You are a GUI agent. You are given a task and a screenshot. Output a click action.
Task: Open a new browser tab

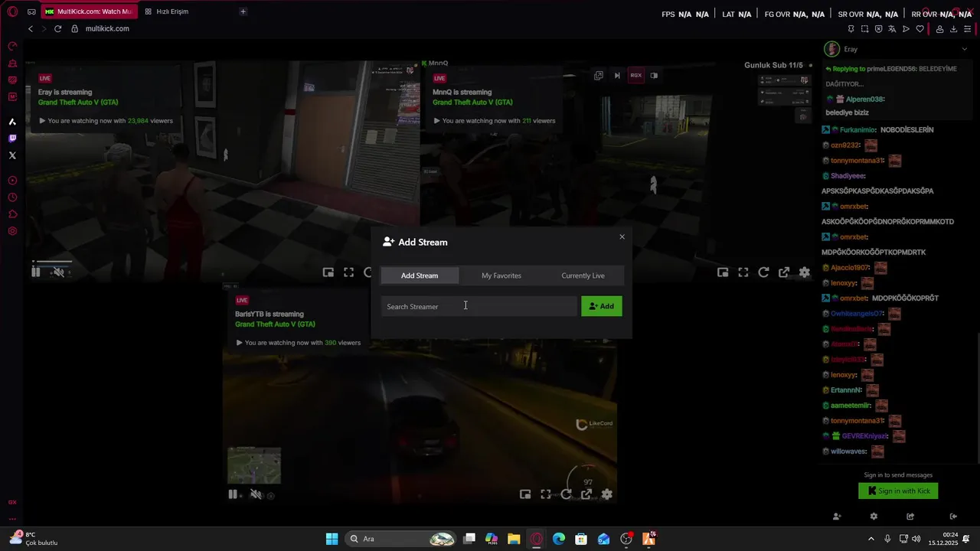click(243, 11)
